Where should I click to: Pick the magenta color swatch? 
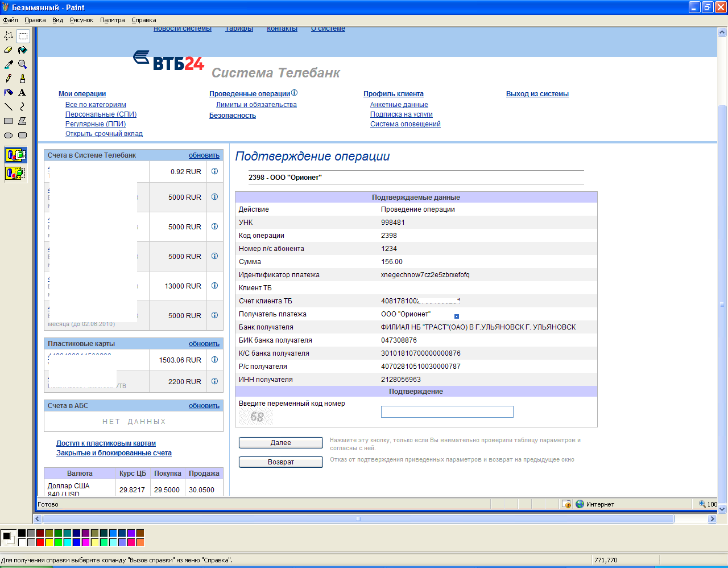click(85, 542)
